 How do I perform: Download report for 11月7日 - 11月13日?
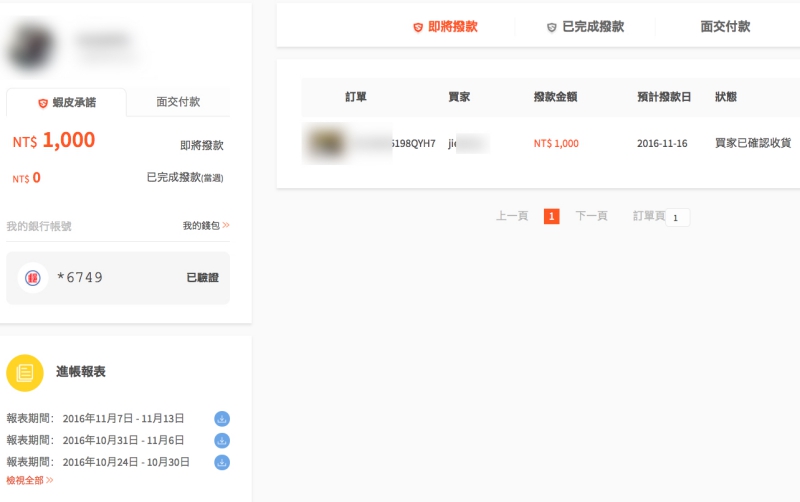click(222, 419)
